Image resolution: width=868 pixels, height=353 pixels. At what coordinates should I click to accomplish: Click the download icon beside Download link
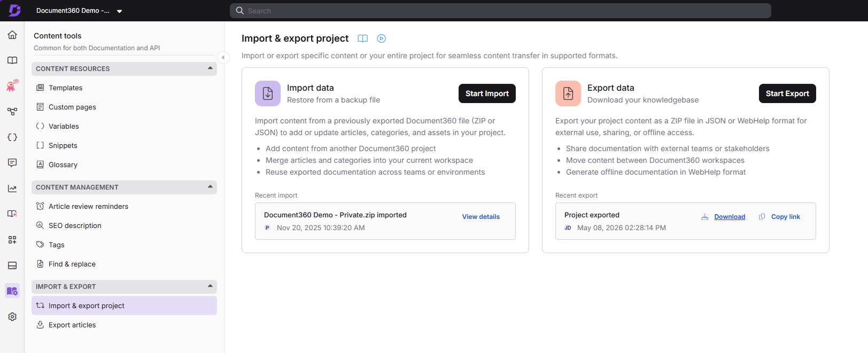point(705,217)
